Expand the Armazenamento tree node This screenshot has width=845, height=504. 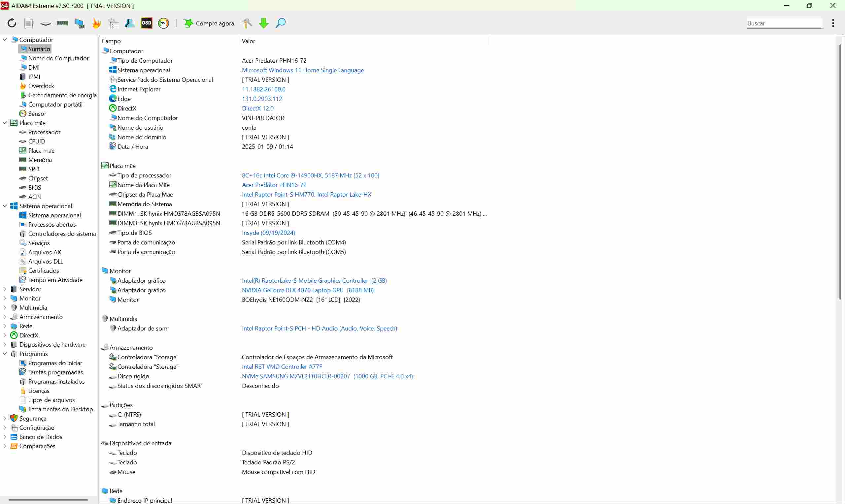click(5, 317)
